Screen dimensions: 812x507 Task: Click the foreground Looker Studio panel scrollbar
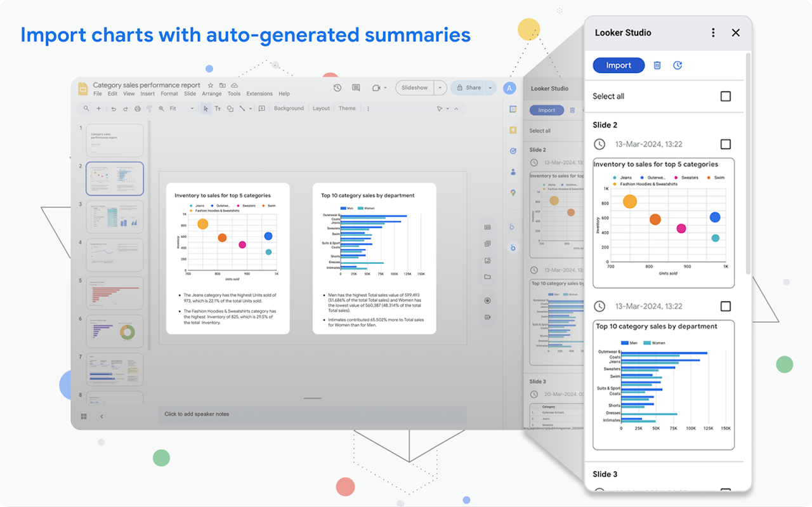(749, 165)
